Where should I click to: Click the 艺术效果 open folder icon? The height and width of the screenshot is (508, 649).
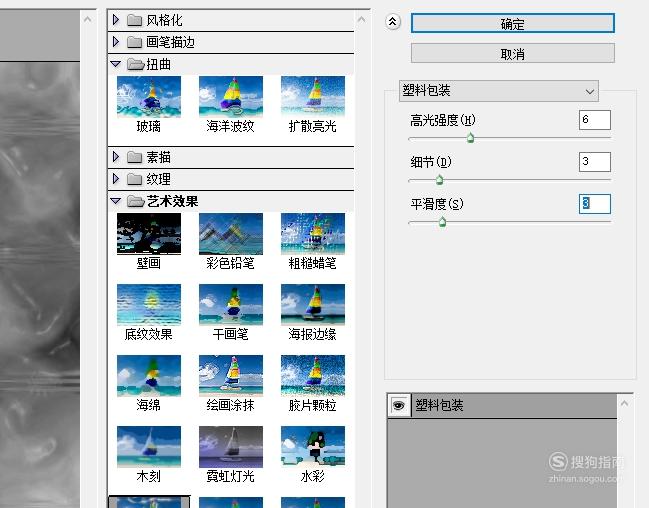(135, 201)
